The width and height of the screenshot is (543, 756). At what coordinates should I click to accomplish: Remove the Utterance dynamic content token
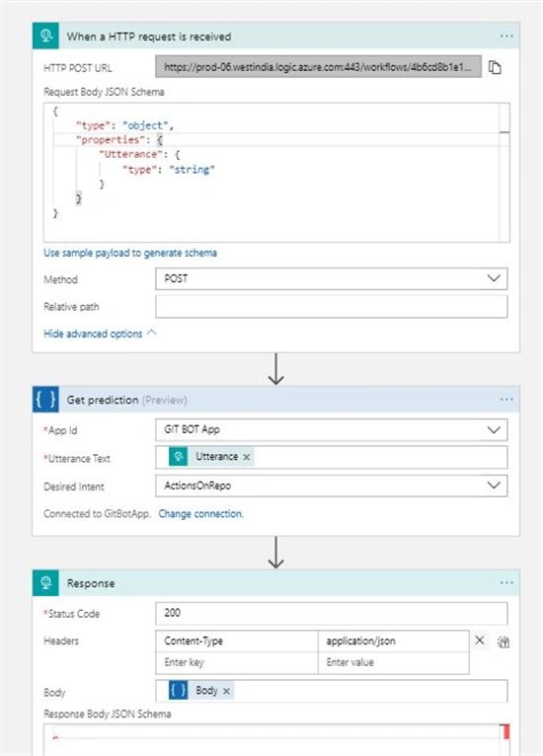(247, 457)
